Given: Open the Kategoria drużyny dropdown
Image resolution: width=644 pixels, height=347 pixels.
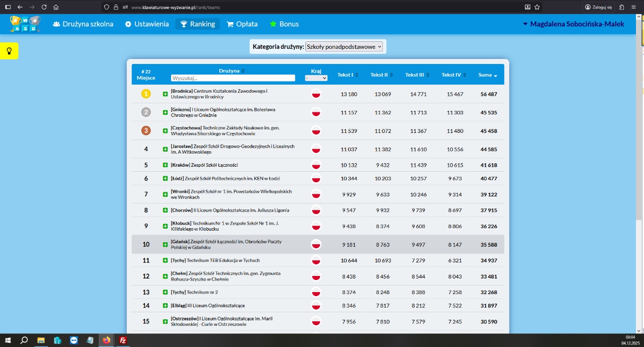Looking at the screenshot, I should point(344,46).
